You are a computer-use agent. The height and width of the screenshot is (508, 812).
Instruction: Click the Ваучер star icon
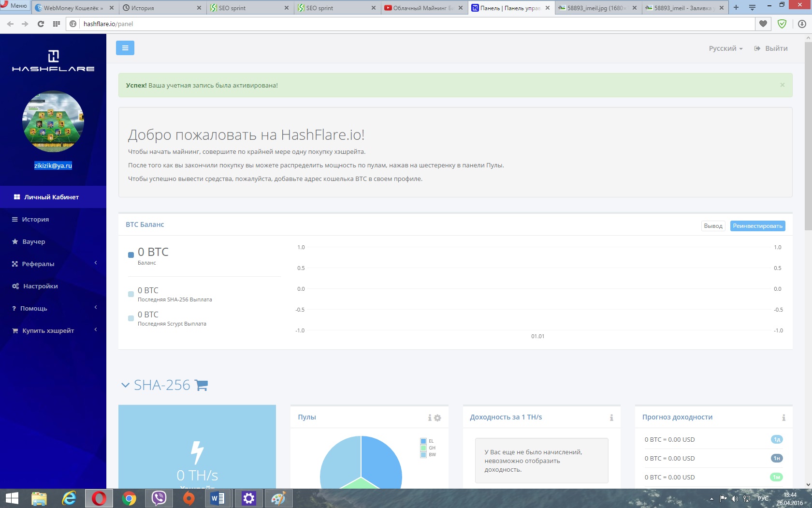(15, 241)
